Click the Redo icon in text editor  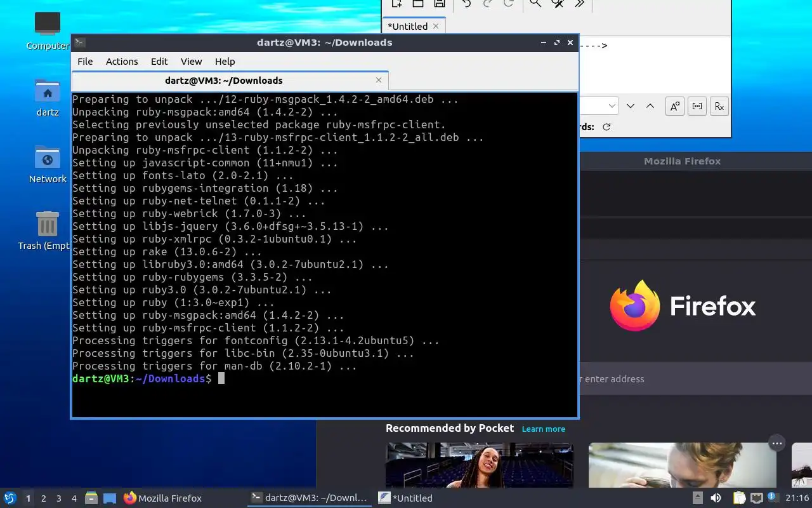click(x=487, y=3)
